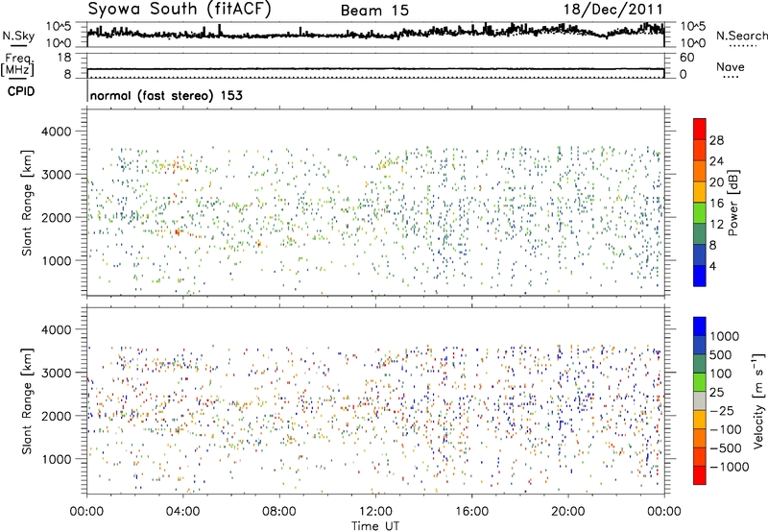
Task: Click the power panel 'Slant Range [km]' label
Action: point(27,203)
